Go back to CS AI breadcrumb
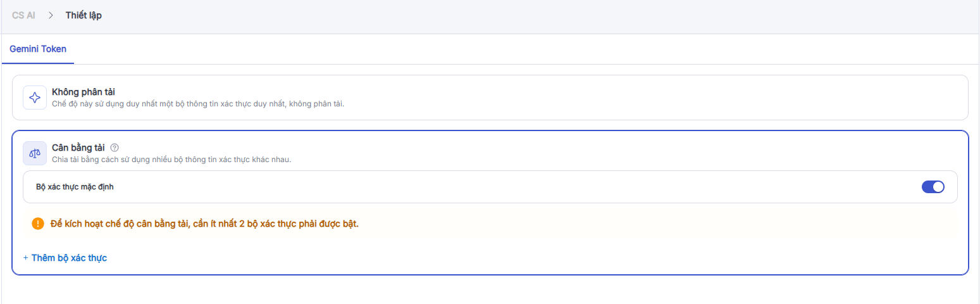 (23, 15)
